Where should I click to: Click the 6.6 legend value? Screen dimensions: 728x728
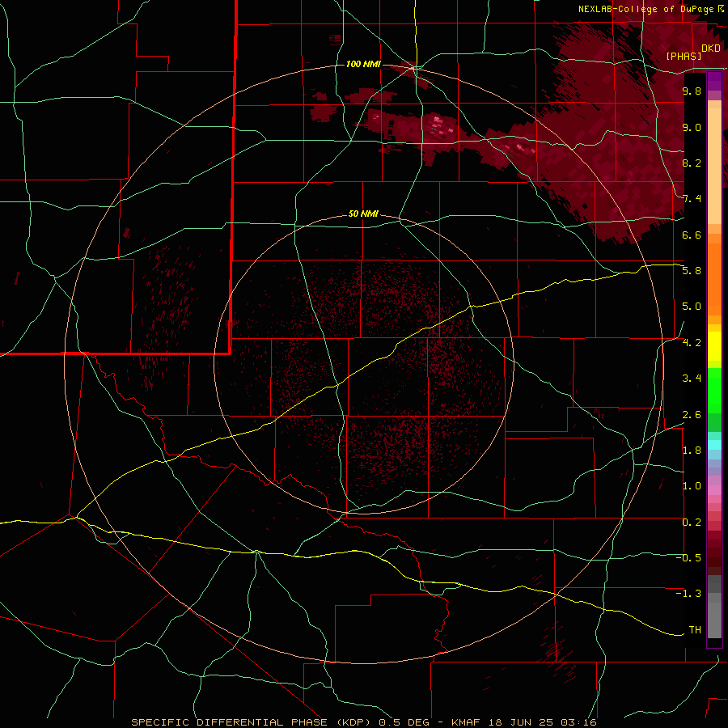(x=692, y=235)
